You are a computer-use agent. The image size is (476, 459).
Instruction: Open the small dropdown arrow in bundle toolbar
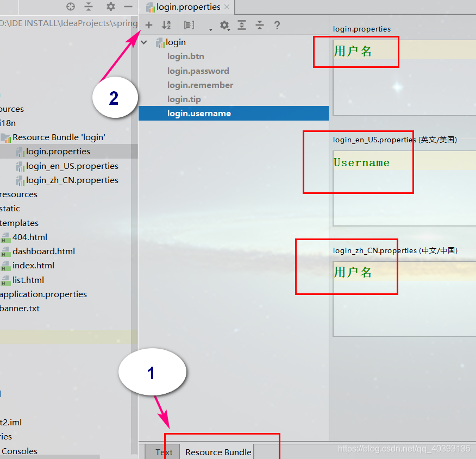pyautogui.click(x=210, y=29)
